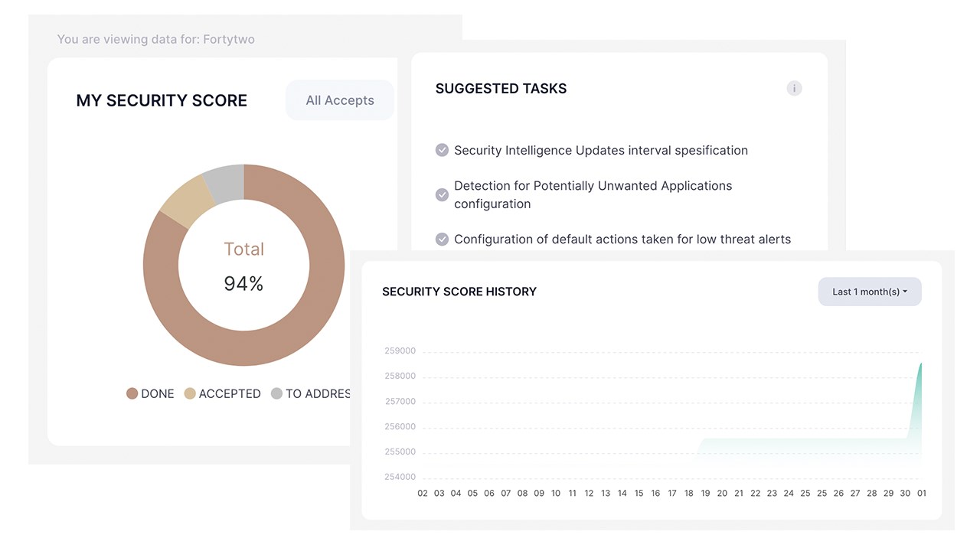Toggle the DONE legend label
This screenshot has height=551, width=980.
pyautogui.click(x=158, y=393)
